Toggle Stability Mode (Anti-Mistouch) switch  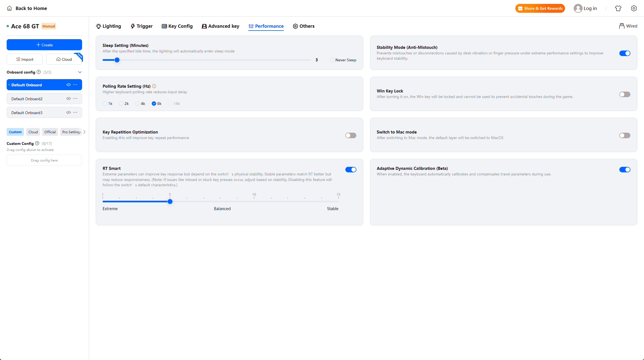pyautogui.click(x=625, y=53)
